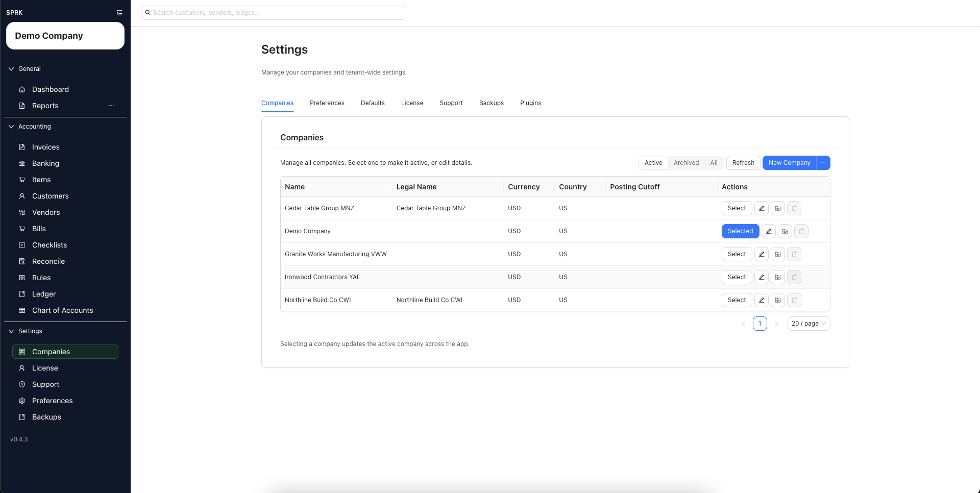
Task: Open Bills in the sidebar
Action: (x=65, y=229)
